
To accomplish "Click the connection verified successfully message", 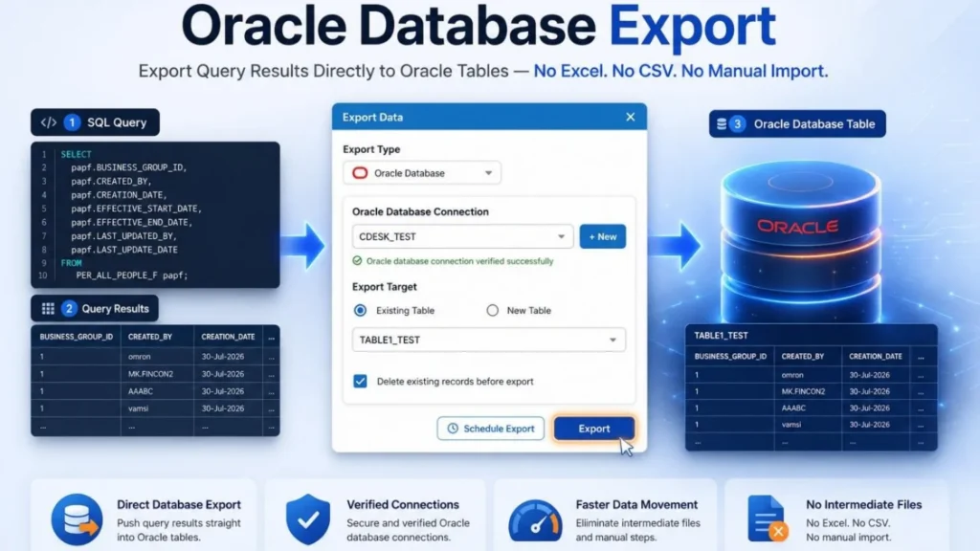I will click(x=459, y=261).
